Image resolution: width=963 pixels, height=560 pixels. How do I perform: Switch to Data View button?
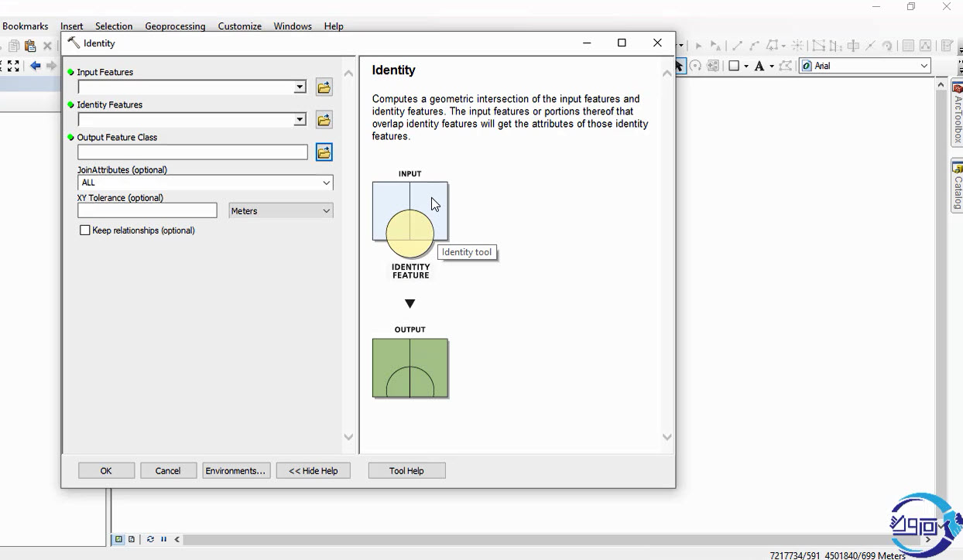click(118, 539)
